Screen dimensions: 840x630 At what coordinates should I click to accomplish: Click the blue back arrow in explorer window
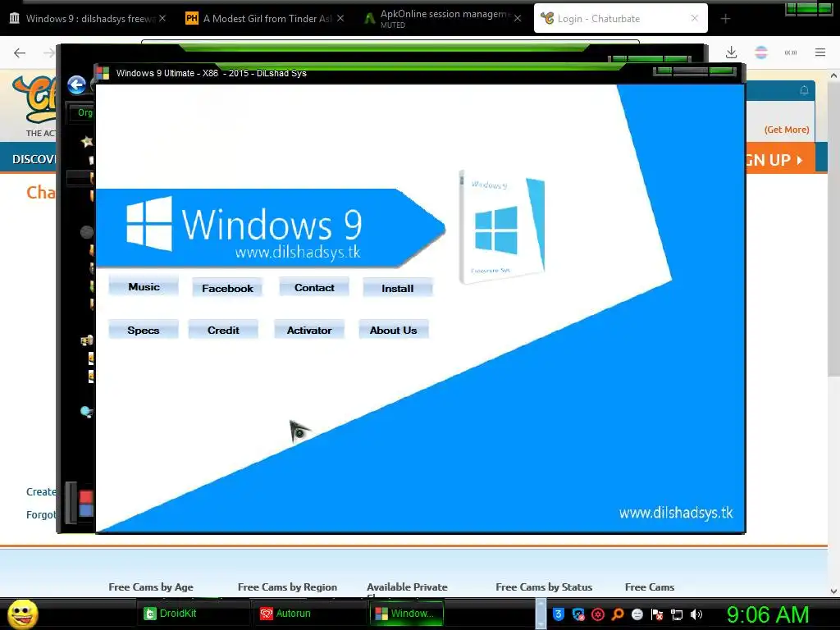[76, 84]
